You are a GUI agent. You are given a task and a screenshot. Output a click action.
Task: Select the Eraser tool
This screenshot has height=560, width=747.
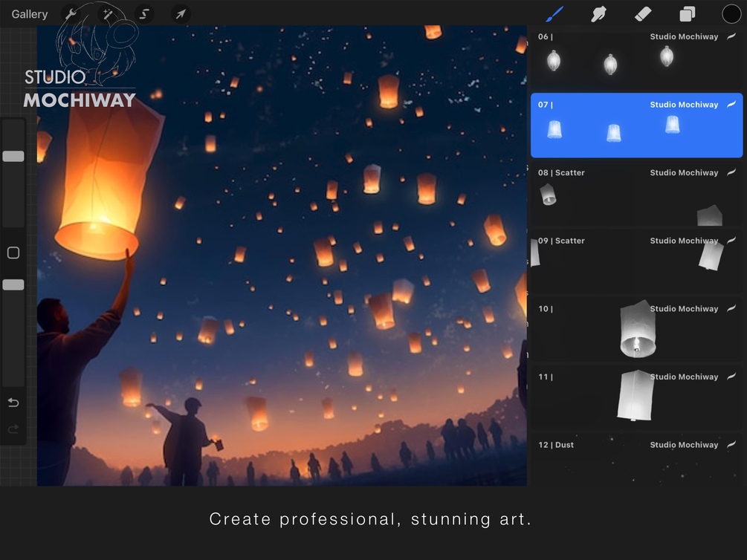point(643,14)
